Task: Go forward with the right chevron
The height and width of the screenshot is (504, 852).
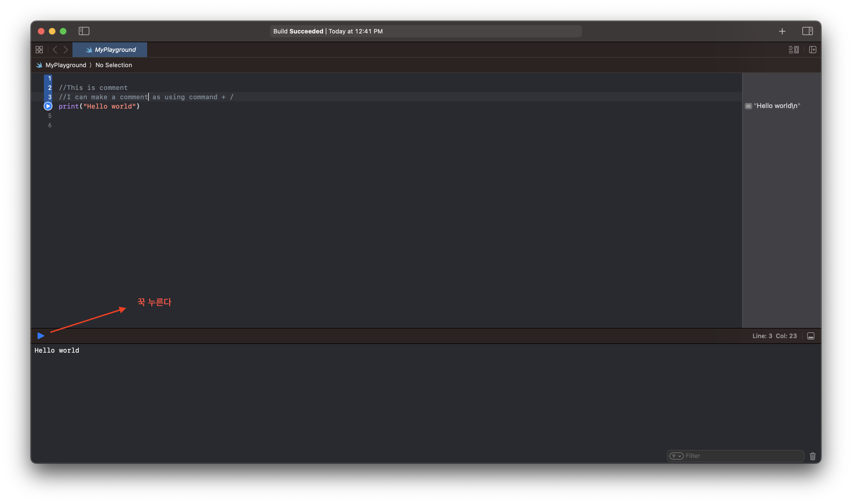Action: click(x=66, y=50)
